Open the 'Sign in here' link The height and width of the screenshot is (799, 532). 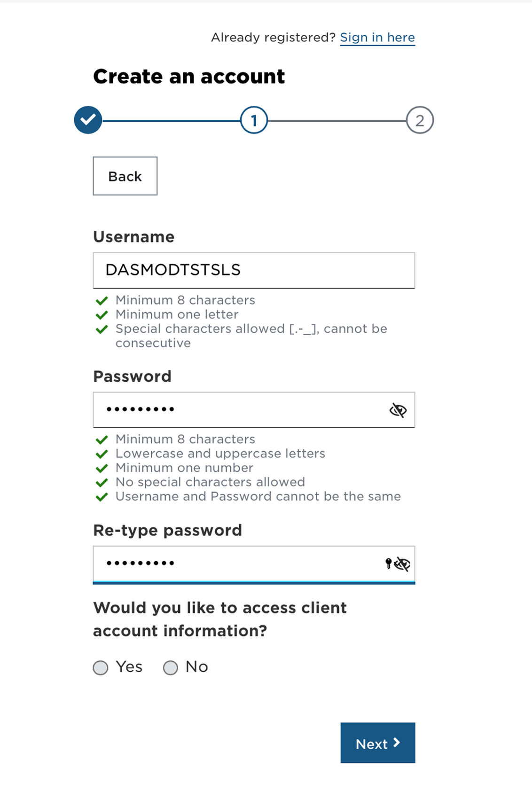(377, 37)
